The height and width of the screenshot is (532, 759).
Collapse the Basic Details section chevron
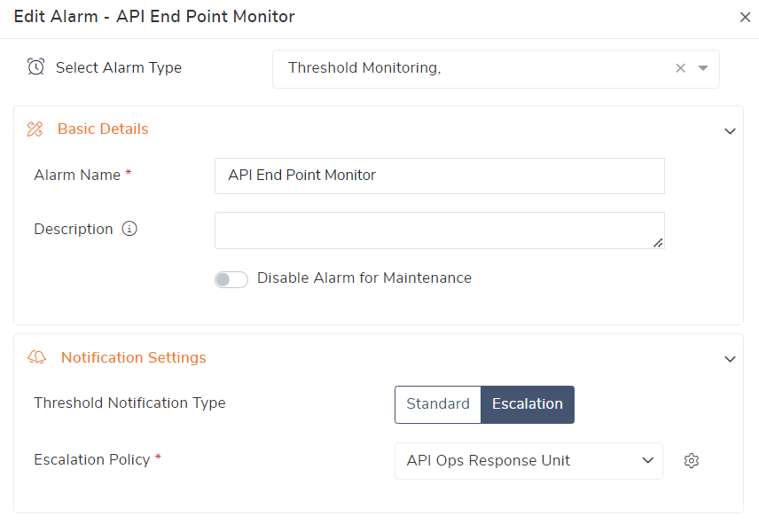[x=730, y=131]
